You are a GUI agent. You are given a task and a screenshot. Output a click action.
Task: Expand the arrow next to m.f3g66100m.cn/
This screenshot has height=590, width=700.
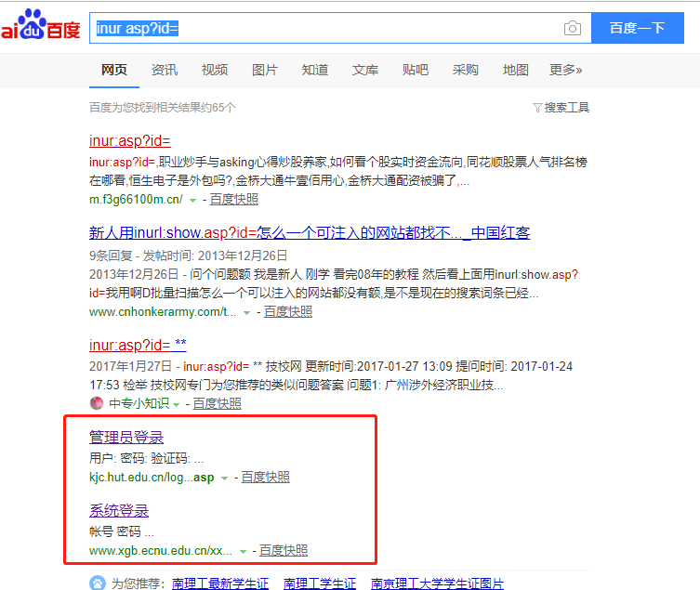click(192, 201)
